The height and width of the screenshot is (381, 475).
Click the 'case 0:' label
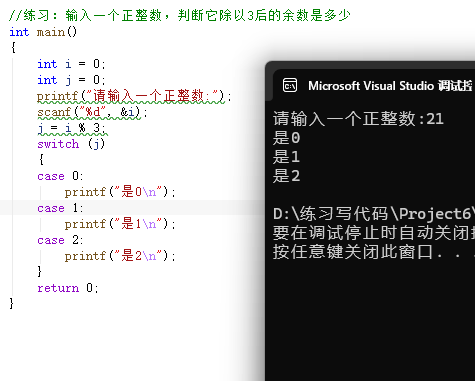(x=60, y=176)
